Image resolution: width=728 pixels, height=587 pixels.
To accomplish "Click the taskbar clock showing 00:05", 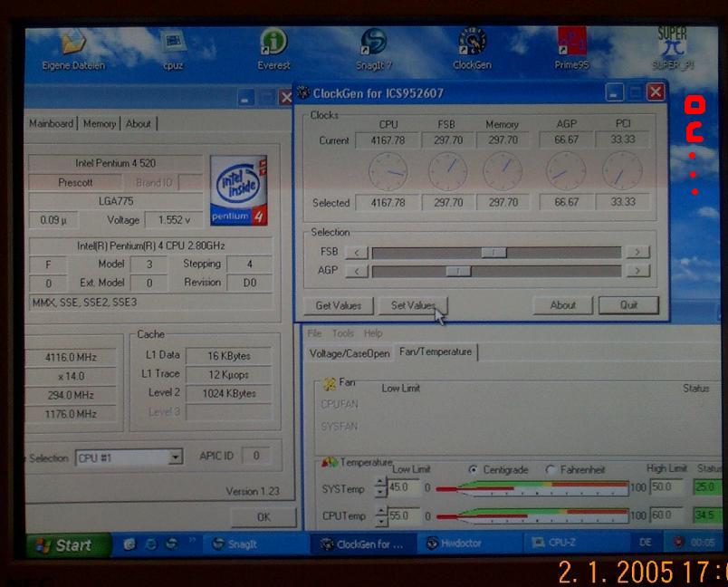I will tap(702, 543).
